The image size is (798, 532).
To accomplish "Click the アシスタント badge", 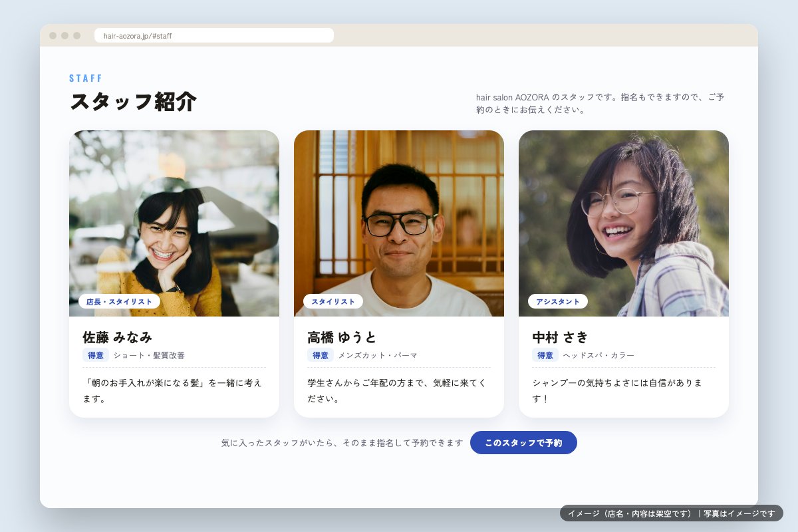I will click(x=558, y=301).
